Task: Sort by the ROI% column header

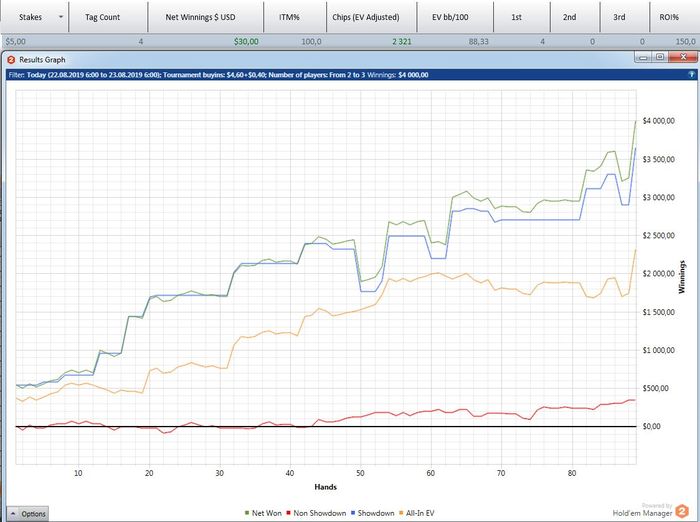Action: click(x=669, y=17)
